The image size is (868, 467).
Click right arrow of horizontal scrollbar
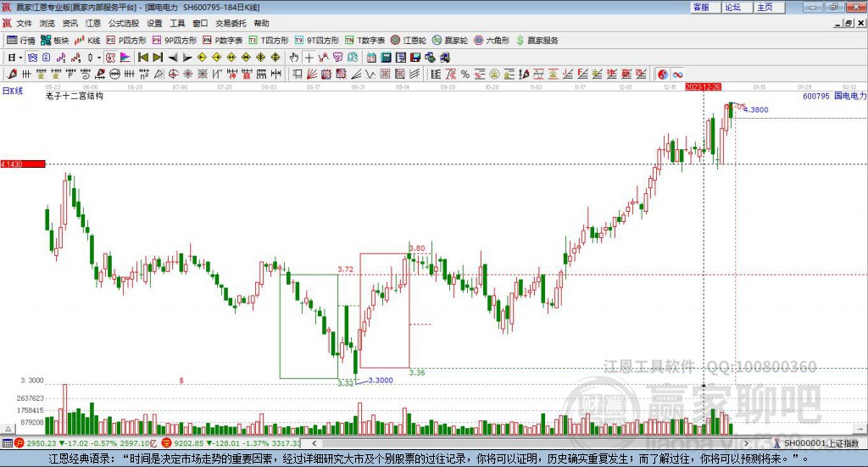[x=747, y=443]
